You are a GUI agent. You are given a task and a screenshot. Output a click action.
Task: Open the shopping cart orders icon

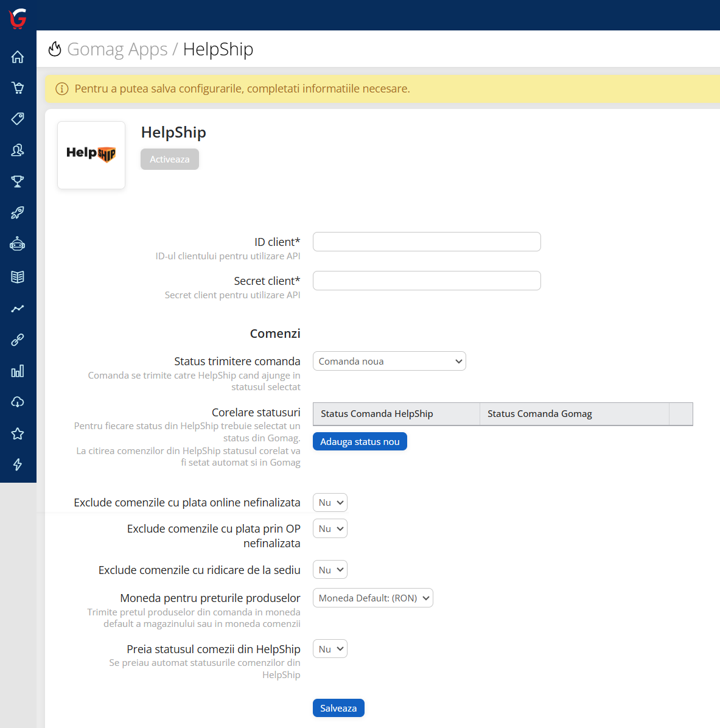(18, 88)
